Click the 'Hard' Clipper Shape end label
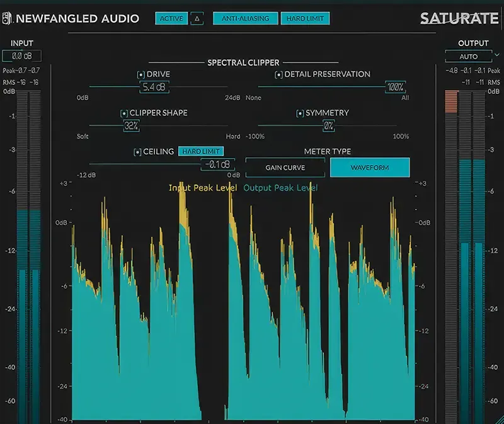504x424 pixels. click(233, 136)
